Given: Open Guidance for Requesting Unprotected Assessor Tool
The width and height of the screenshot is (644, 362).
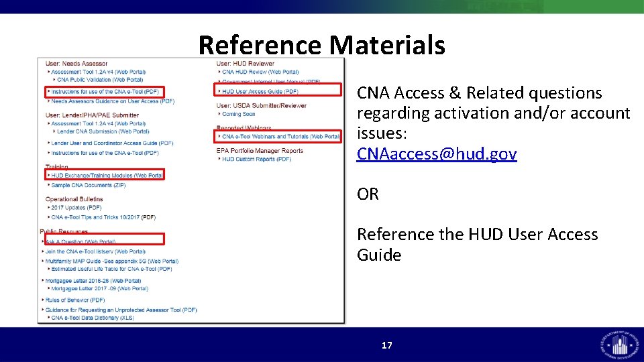Looking at the screenshot, I should [x=121, y=310].
